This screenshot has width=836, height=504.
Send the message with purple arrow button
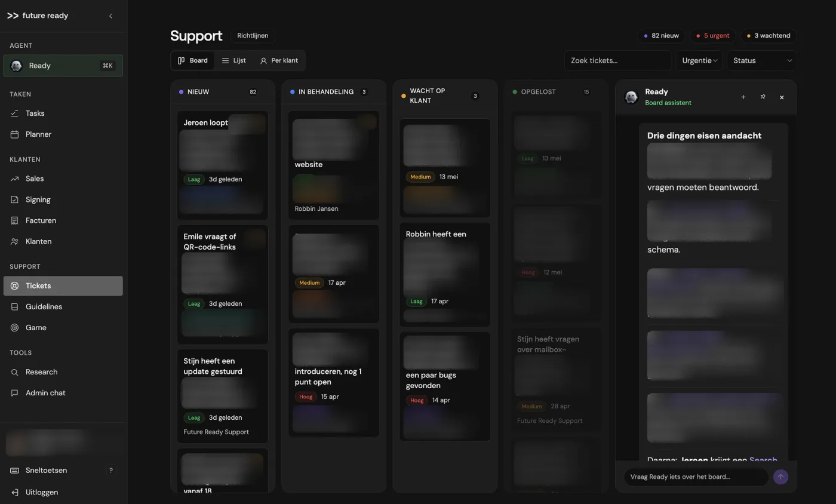pyautogui.click(x=780, y=477)
